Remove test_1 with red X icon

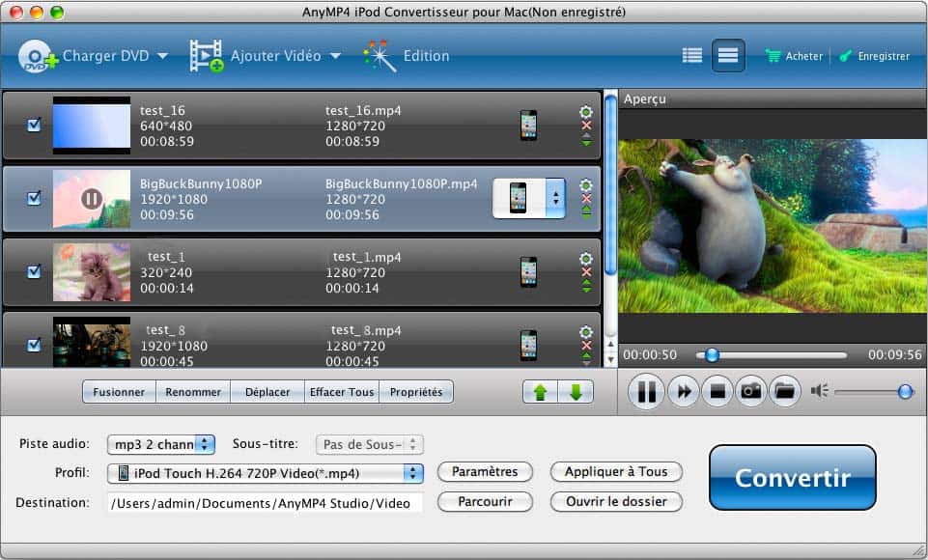coord(586,271)
